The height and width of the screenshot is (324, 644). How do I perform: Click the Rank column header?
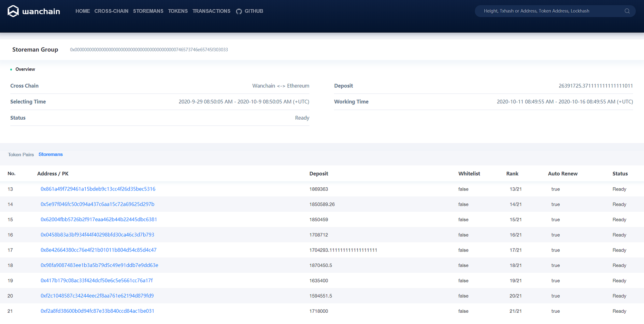click(x=512, y=174)
